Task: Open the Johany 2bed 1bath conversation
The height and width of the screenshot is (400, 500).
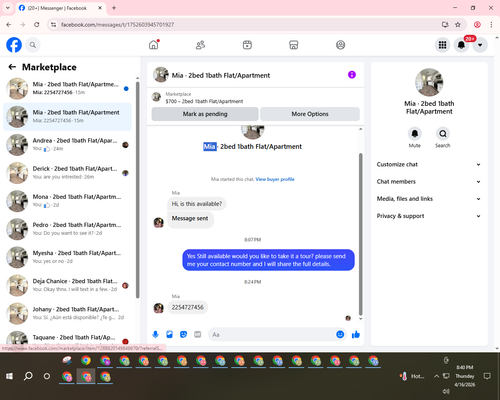Action: click(x=68, y=313)
